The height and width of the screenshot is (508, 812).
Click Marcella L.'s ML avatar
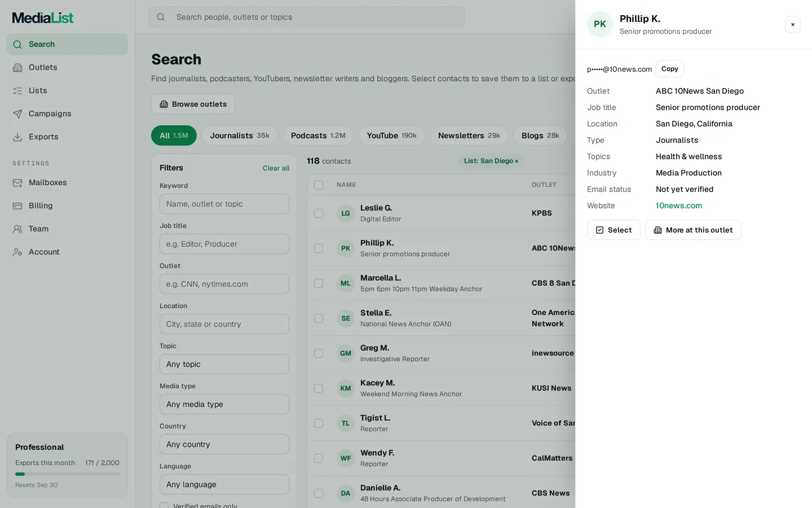[x=346, y=283]
